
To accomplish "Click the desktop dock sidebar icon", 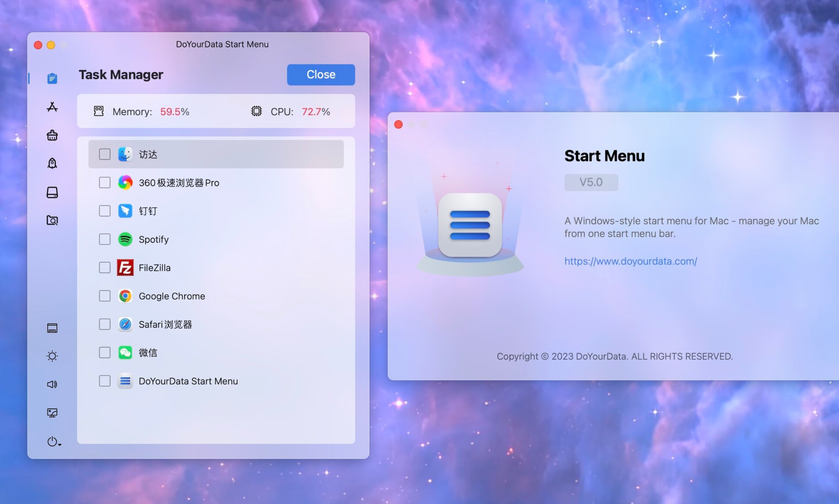I will click(x=52, y=328).
